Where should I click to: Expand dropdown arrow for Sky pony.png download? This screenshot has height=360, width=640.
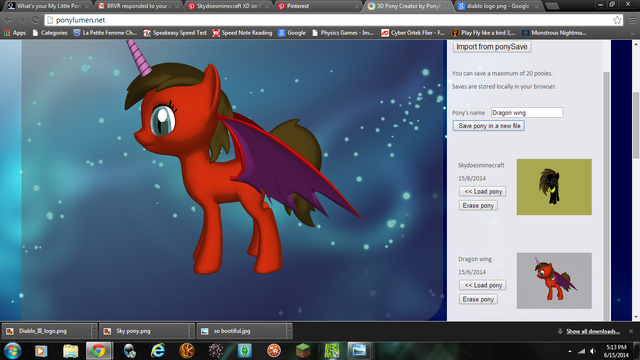tap(191, 331)
